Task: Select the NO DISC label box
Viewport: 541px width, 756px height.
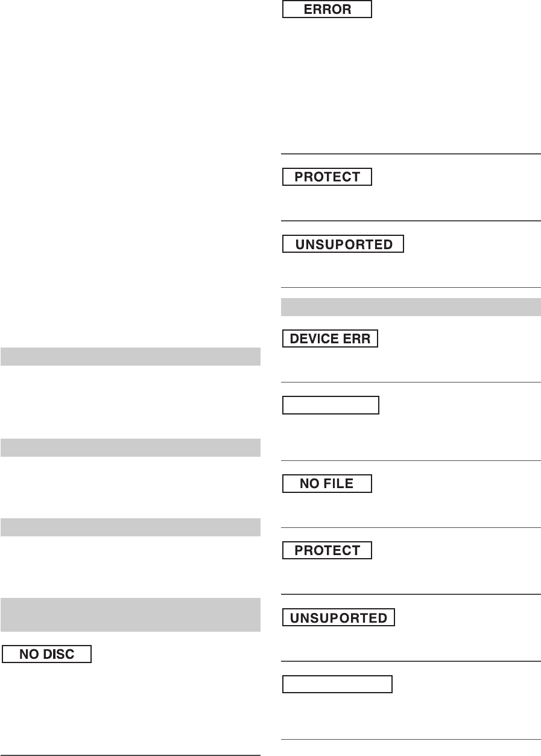Action: [x=47, y=654]
